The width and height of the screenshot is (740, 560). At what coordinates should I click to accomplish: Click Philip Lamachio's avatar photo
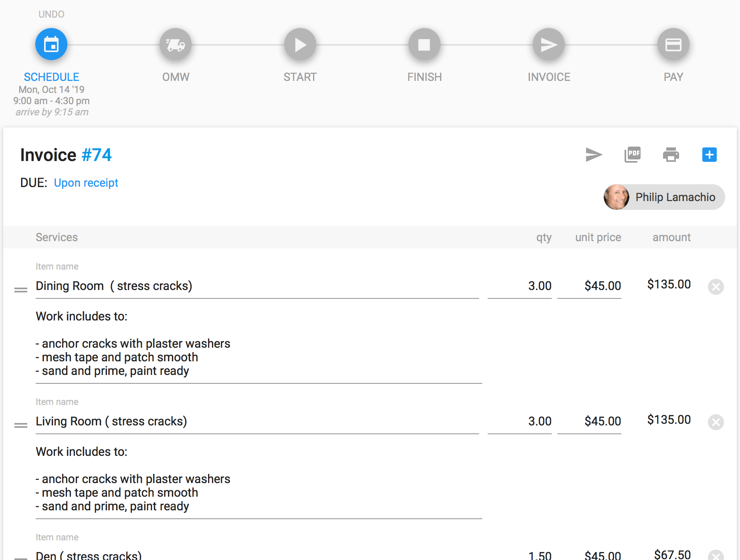[x=617, y=197]
